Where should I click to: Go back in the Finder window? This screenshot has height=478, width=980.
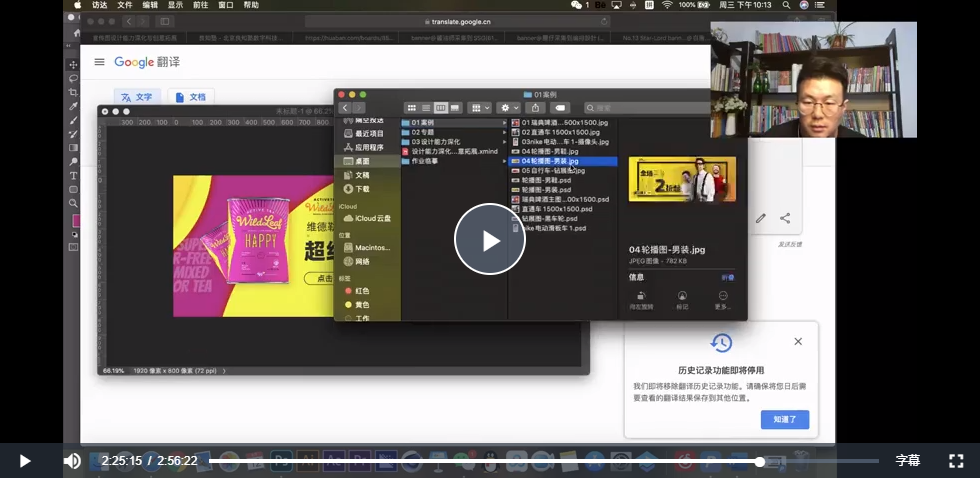click(x=345, y=108)
